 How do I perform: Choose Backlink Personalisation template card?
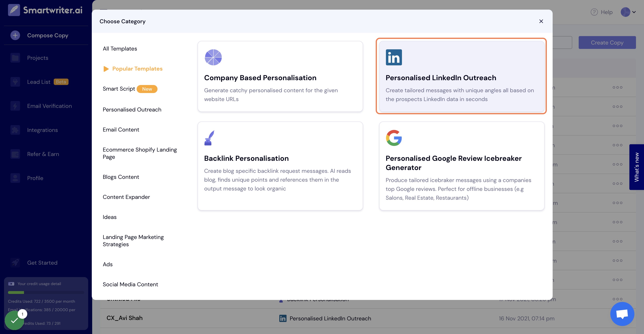[280, 166]
